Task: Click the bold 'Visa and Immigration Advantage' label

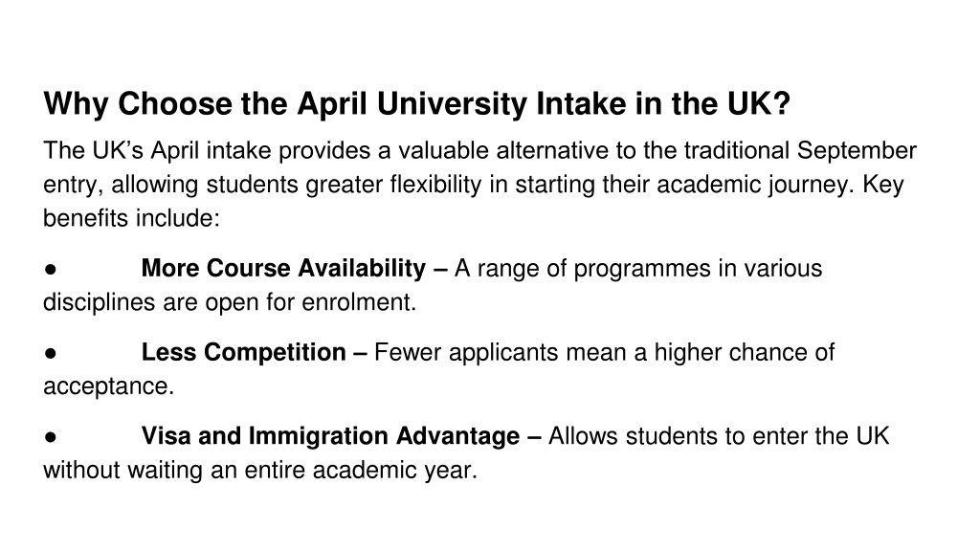Action: tap(330, 436)
